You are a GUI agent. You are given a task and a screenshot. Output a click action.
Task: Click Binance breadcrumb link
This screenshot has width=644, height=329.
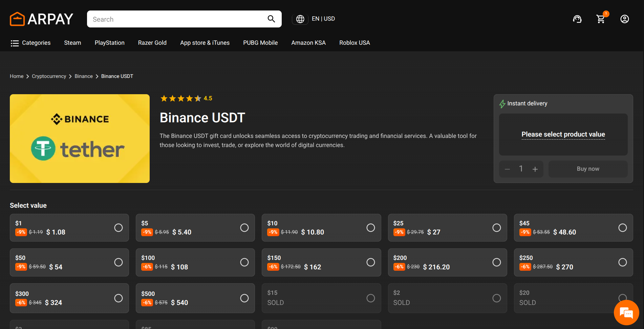tap(84, 76)
